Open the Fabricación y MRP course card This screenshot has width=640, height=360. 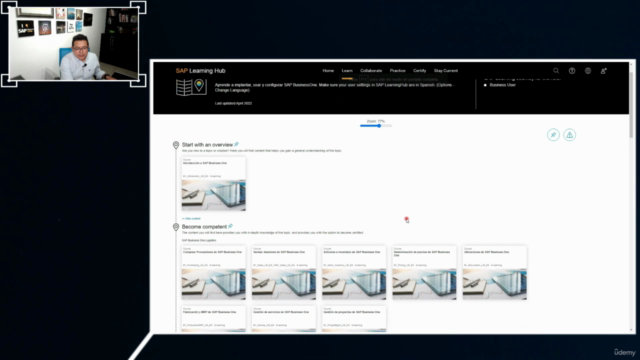click(214, 319)
